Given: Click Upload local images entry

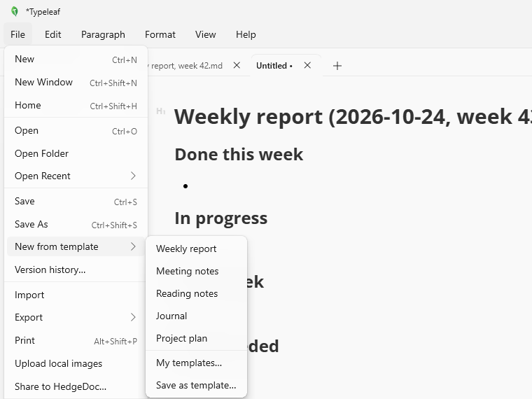Looking at the screenshot, I should (76, 363).
